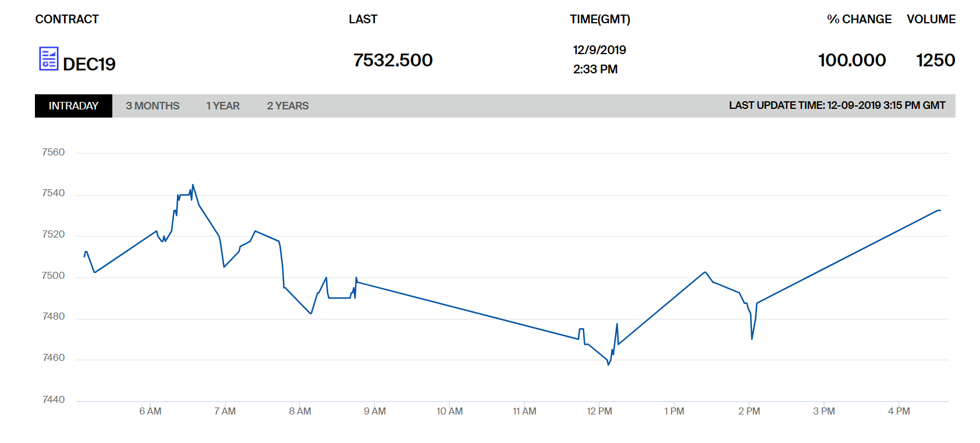Click the 6 AM x-axis label
Image resolution: width=980 pixels, height=443 pixels.
click(x=150, y=411)
